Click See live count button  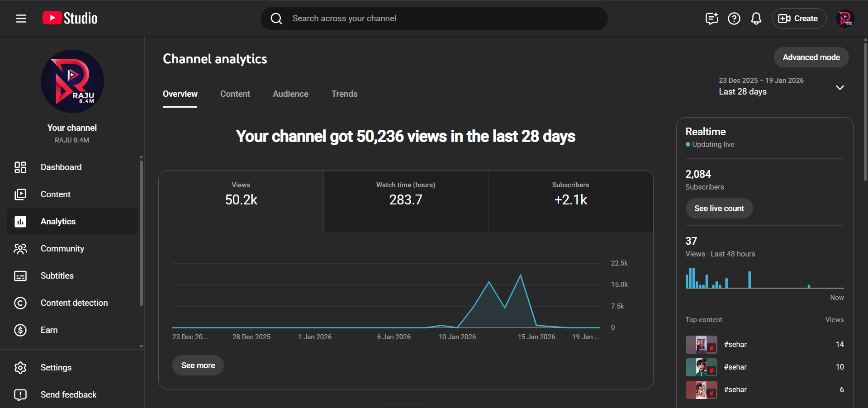719,209
